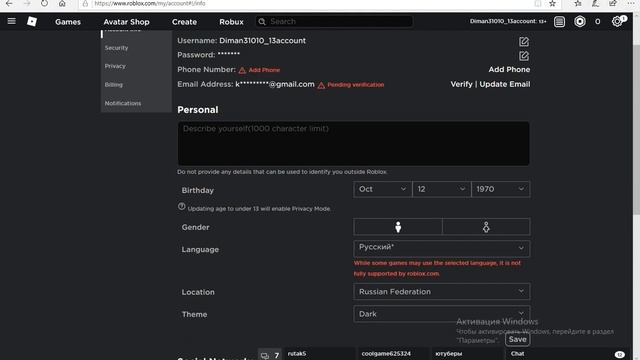Screen dimensions: 640x360
Task: Open the Language dropdown
Action: (442, 248)
